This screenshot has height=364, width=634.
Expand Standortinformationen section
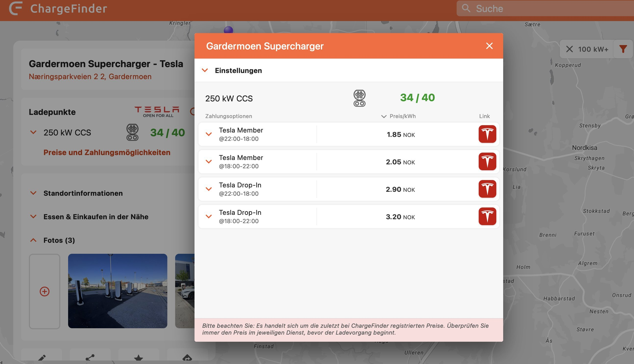tap(83, 193)
